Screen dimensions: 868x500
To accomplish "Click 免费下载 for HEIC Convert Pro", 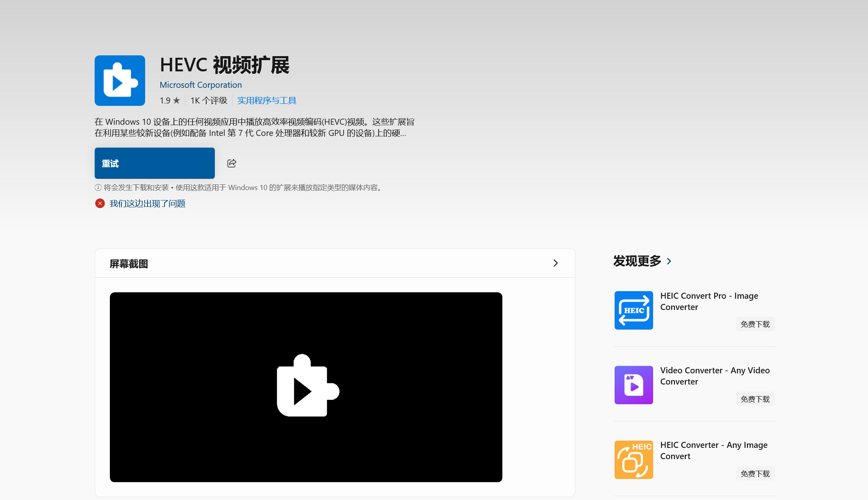I will click(x=755, y=324).
